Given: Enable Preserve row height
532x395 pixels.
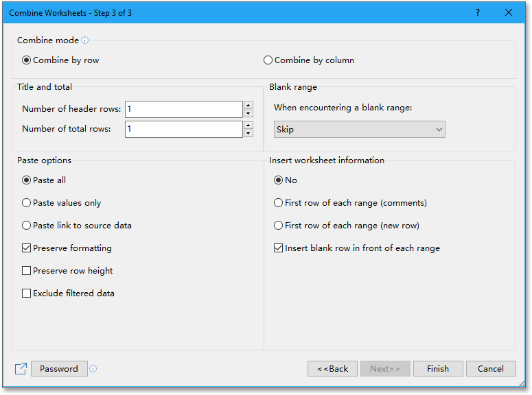Looking at the screenshot, I should 67,271.
